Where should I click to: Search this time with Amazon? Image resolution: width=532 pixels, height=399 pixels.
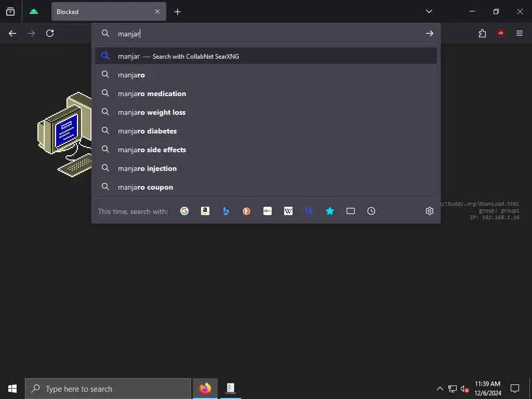tap(205, 211)
